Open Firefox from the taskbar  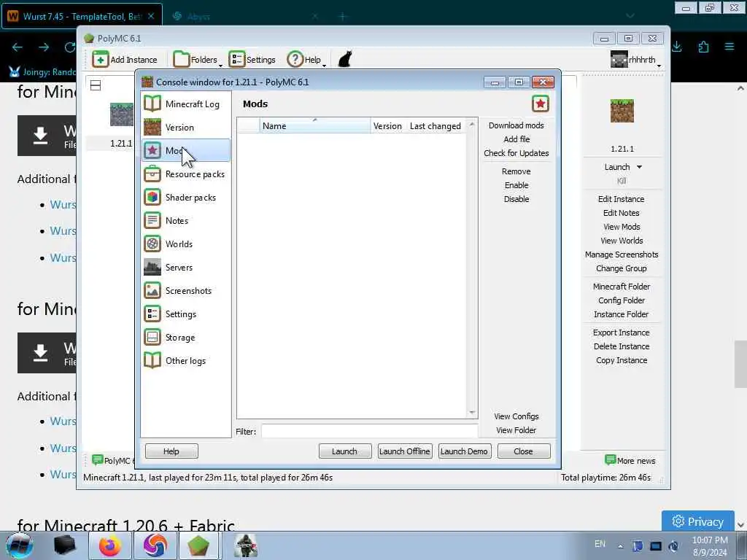click(110, 545)
